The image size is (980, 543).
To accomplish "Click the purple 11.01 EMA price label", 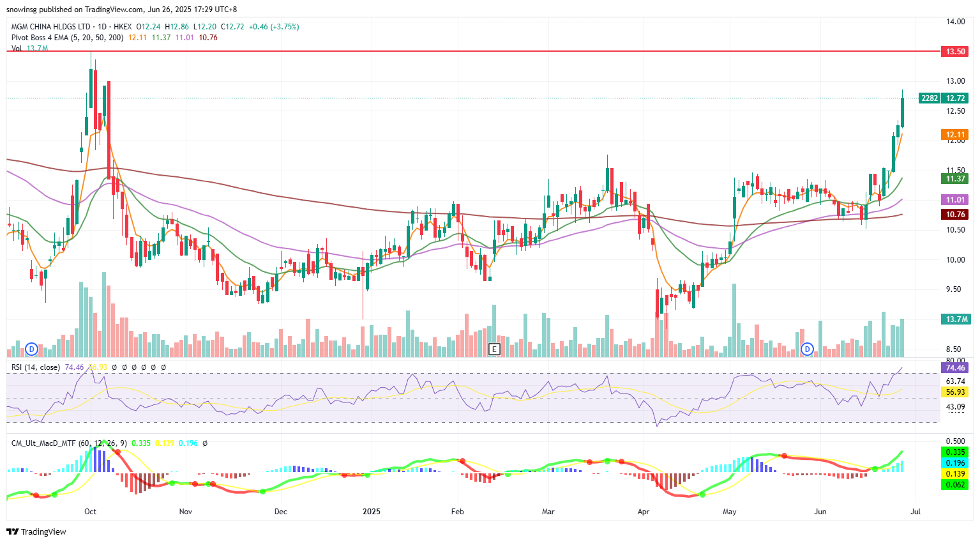I will coord(955,199).
